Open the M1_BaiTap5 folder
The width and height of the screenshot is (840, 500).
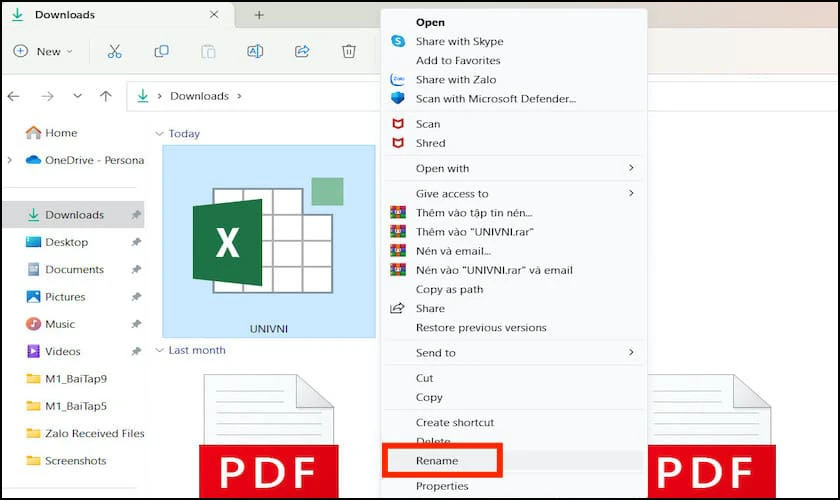coord(67,406)
